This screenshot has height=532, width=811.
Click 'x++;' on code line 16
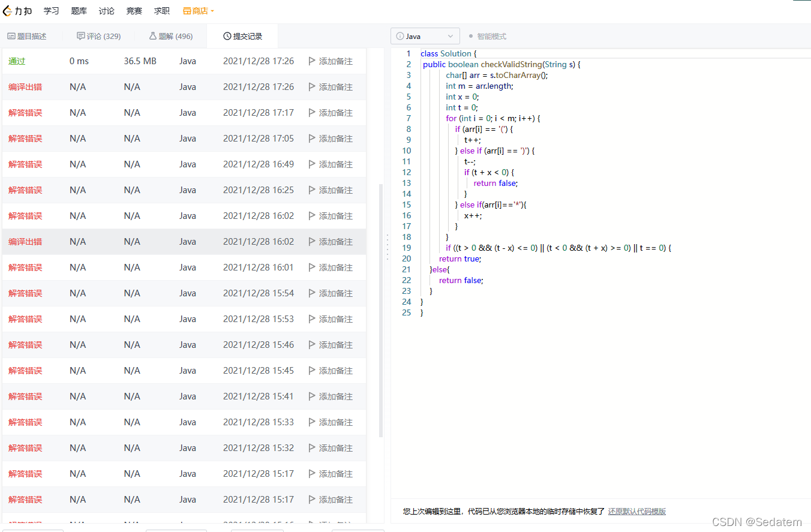click(473, 215)
